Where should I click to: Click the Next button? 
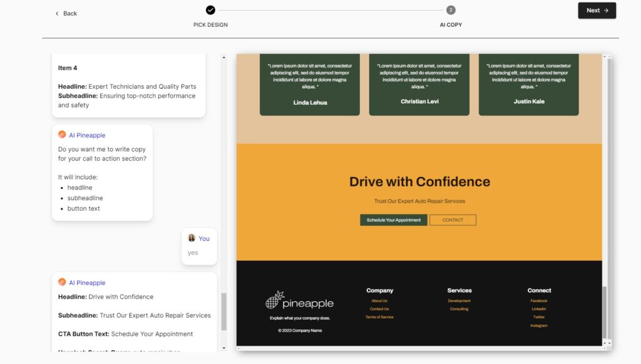pos(596,11)
